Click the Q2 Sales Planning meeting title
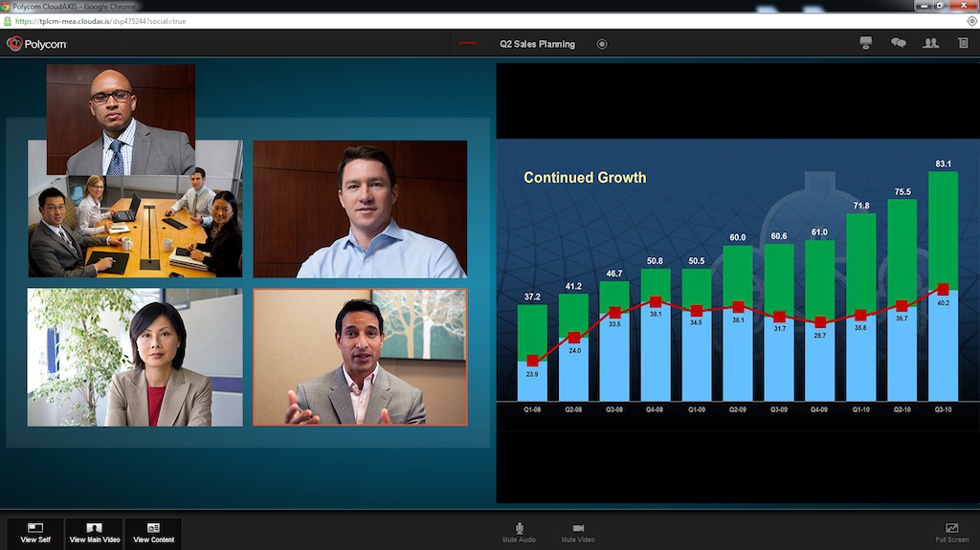 point(537,44)
